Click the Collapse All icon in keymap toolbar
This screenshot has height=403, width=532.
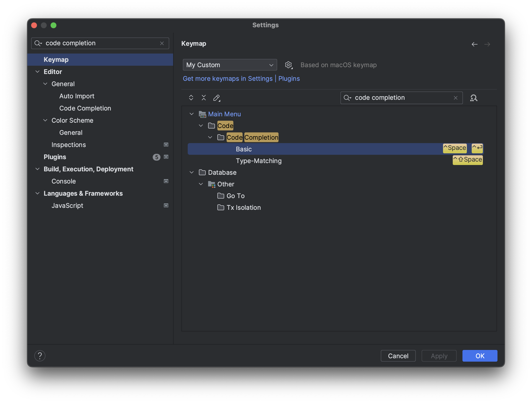[x=204, y=98]
